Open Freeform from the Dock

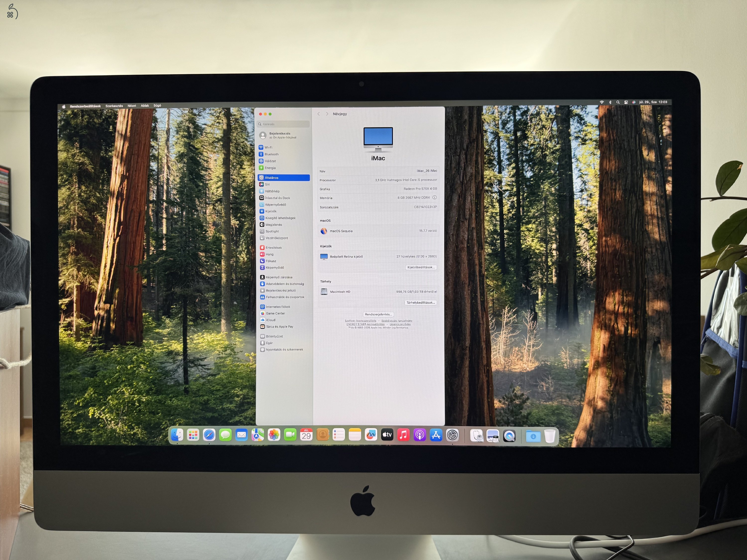[371, 435]
